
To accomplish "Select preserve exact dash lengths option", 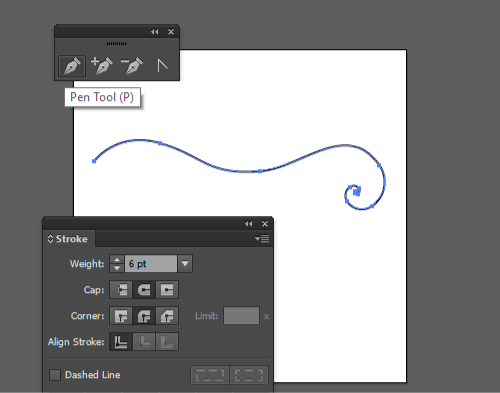I will 210,375.
